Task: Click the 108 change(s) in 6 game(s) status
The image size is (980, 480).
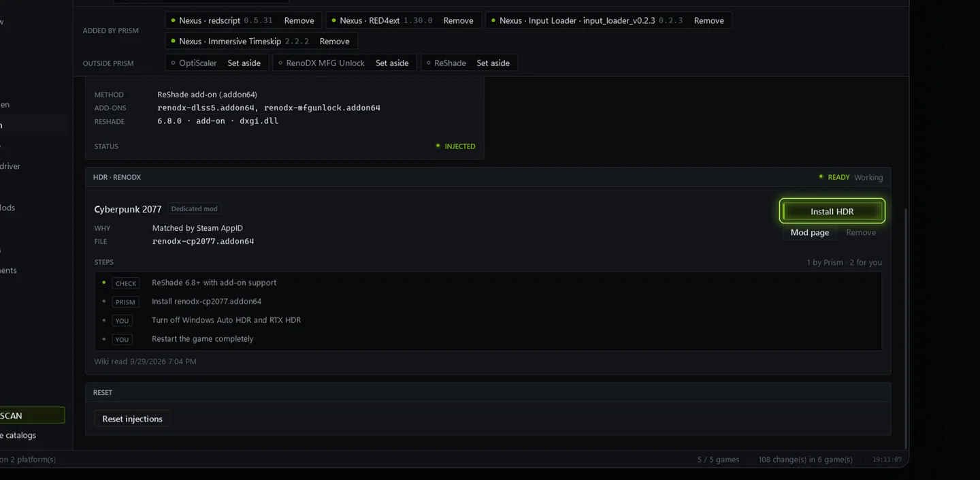Action: tap(805, 460)
